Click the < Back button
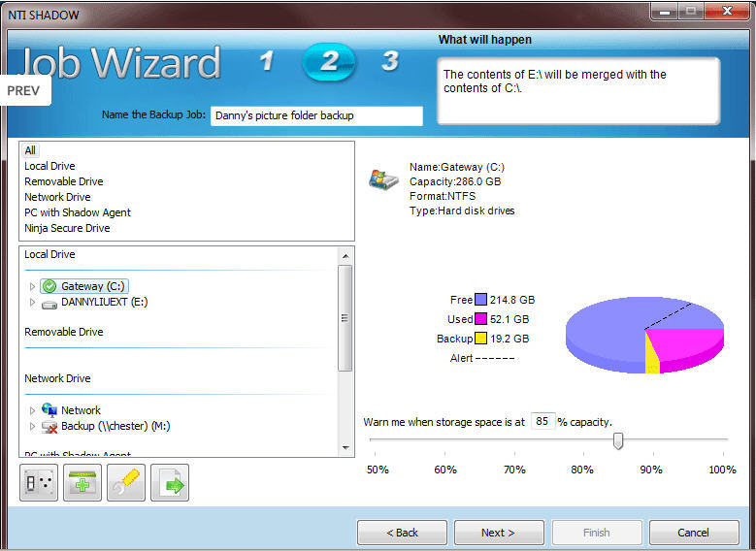756x551 pixels. pos(402,533)
